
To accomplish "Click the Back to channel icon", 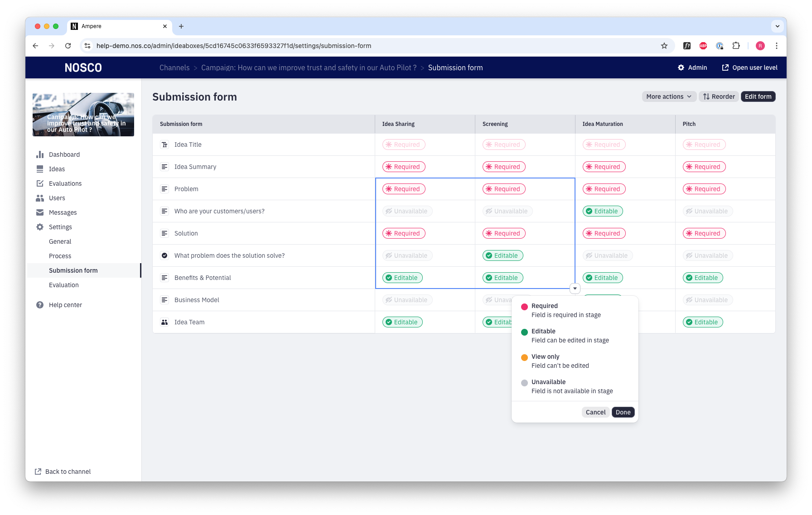I will pos(38,472).
